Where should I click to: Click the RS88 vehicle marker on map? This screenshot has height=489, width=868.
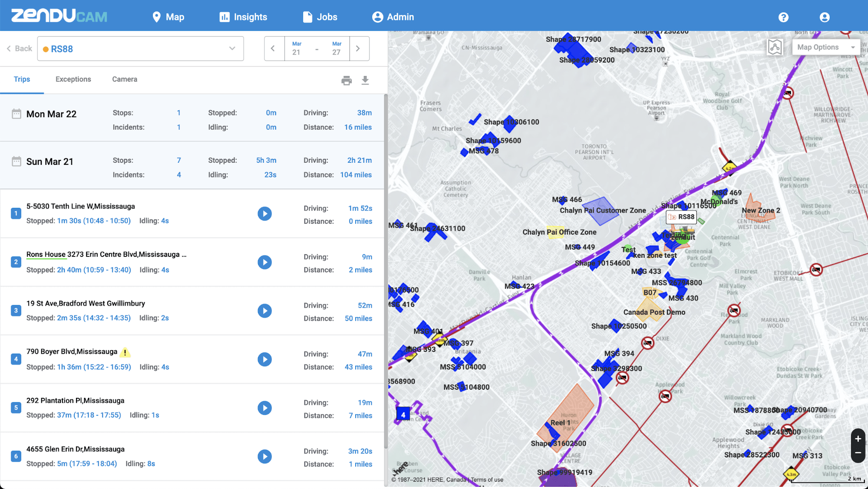pyautogui.click(x=681, y=217)
